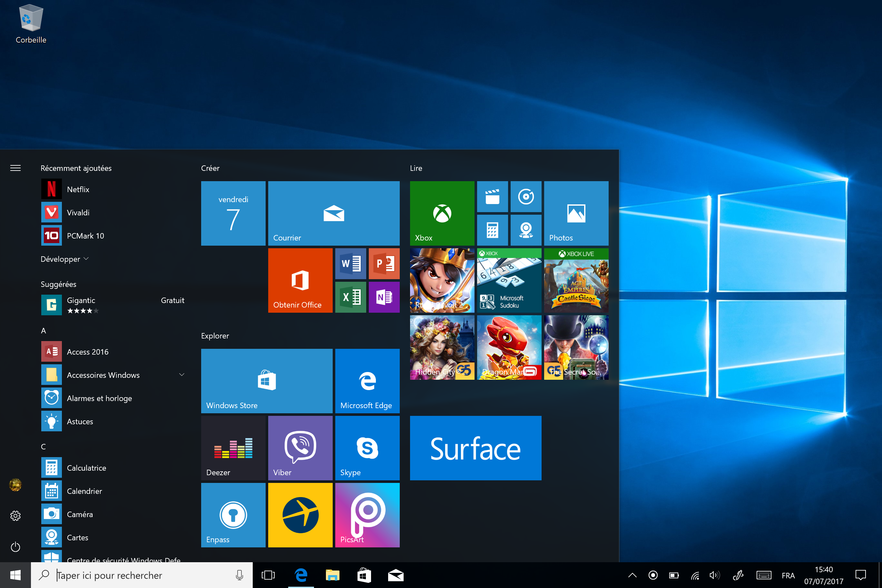Click the Explorer tile group header
The image size is (882, 588).
(x=215, y=336)
